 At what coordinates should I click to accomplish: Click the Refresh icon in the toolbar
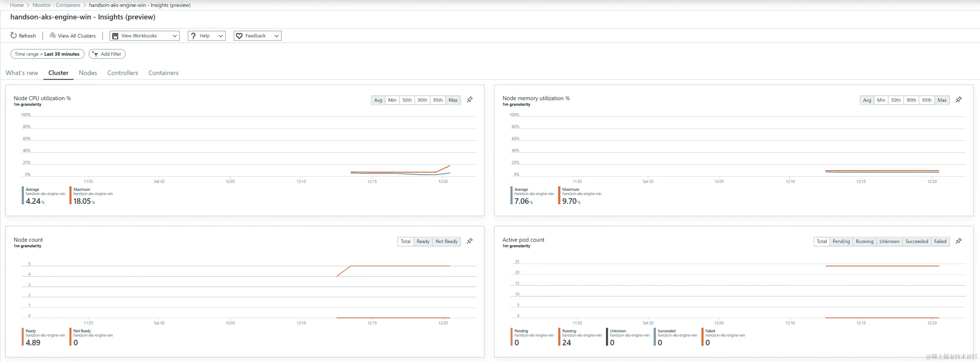tap(14, 35)
